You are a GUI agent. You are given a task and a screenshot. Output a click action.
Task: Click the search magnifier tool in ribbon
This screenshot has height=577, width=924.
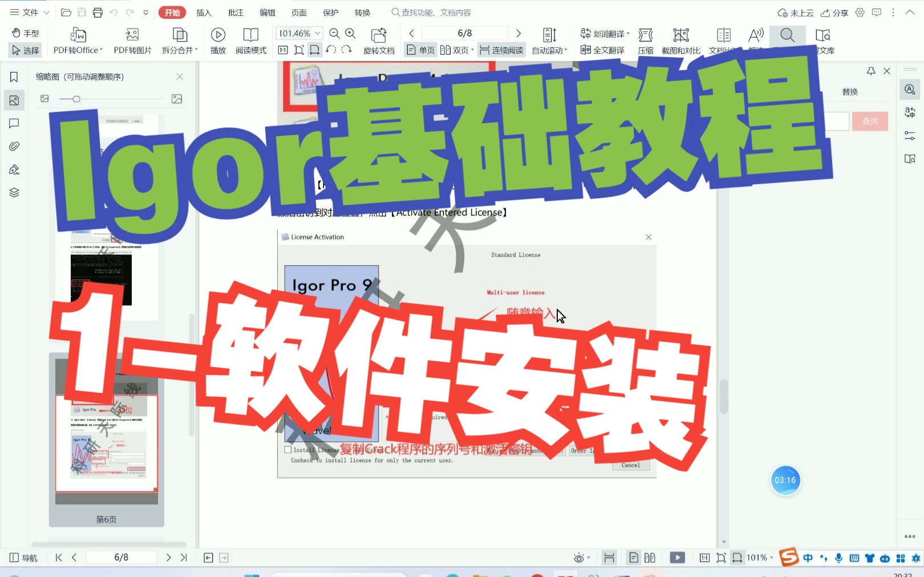pos(787,36)
